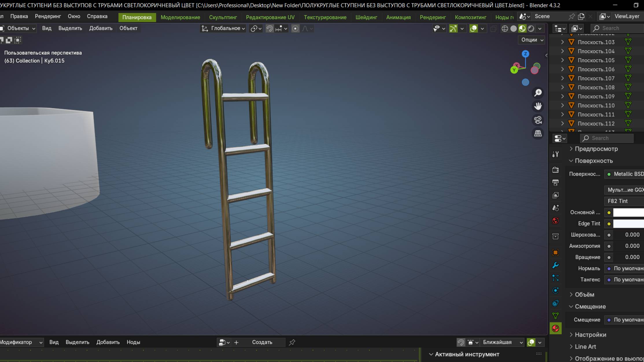Expand the Плоскость.105 outliner item
Screen dimensions: 644x362
coord(562,60)
